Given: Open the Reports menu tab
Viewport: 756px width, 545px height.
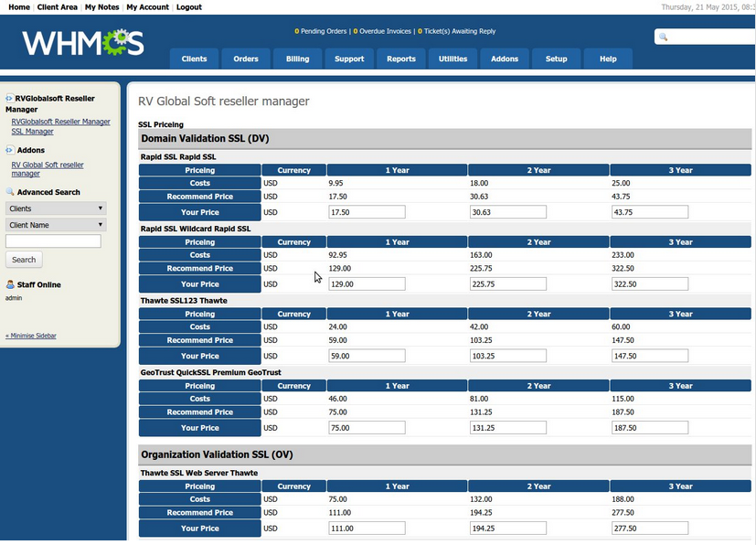Looking at the screenshot, I should [x=401, y=59].
